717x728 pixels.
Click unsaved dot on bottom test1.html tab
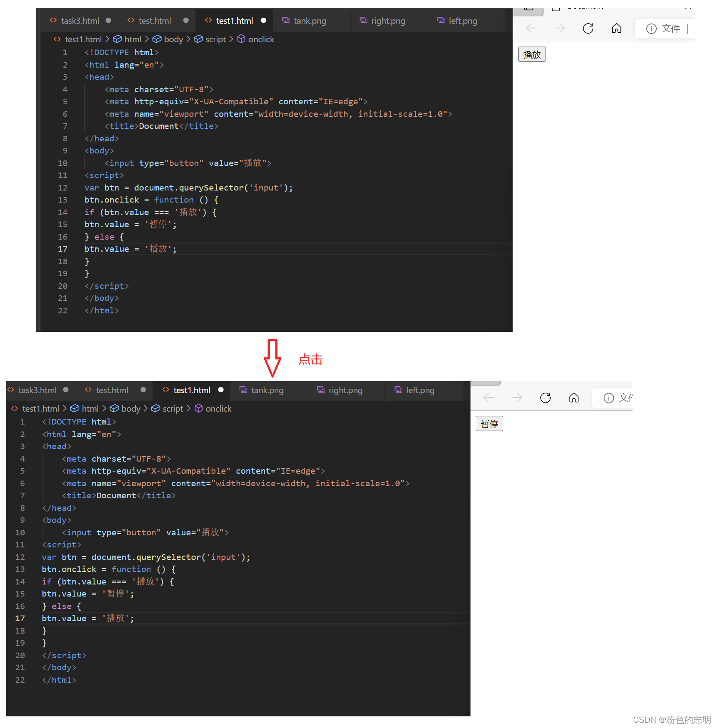(x=221, y=390)
